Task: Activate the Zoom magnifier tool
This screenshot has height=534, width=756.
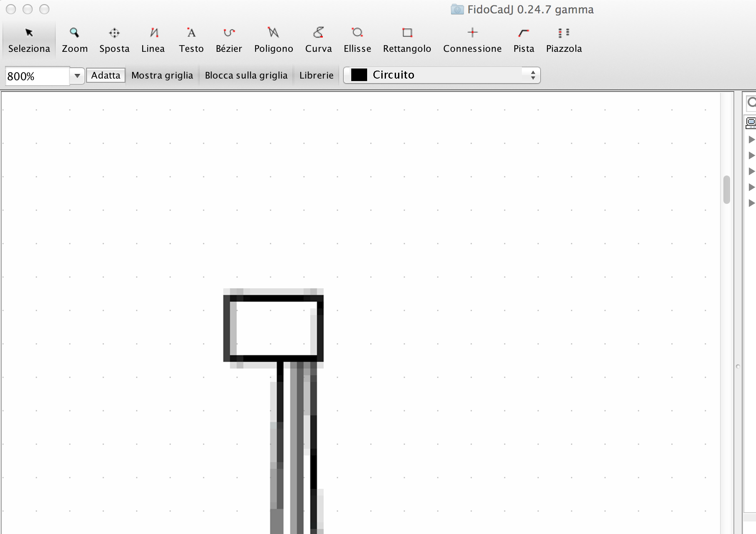Action: pyautogui.click(x=75, y=40)
